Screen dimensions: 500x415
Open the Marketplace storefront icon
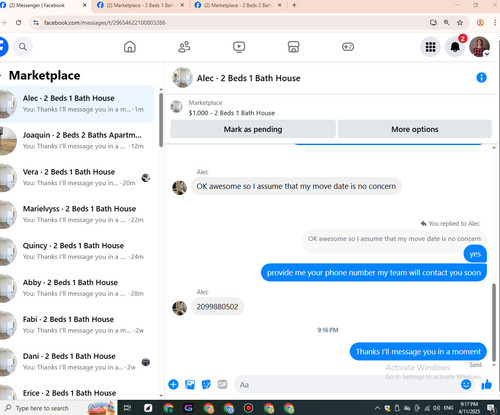pos(293,47)
